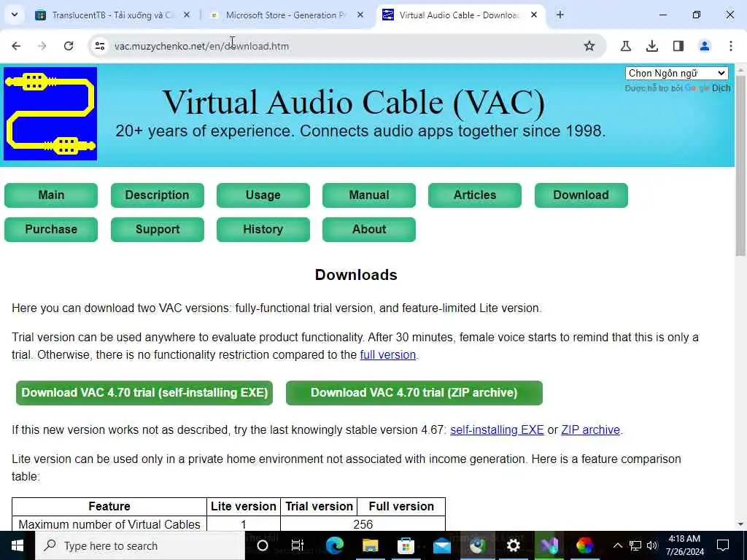
Task: Open File Explorer from taskbar
Action: [x=370, y=545]
